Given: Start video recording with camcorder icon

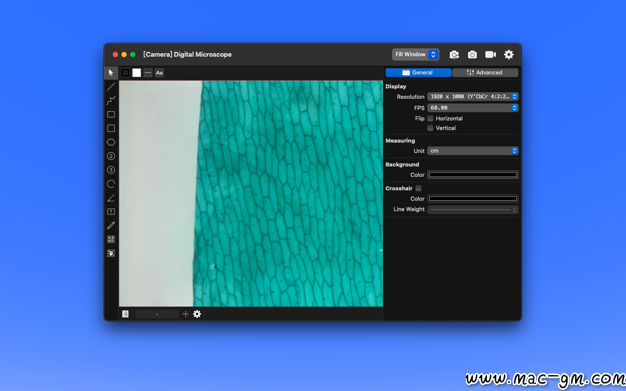Looking at the screenshot, I should [490, 55].
